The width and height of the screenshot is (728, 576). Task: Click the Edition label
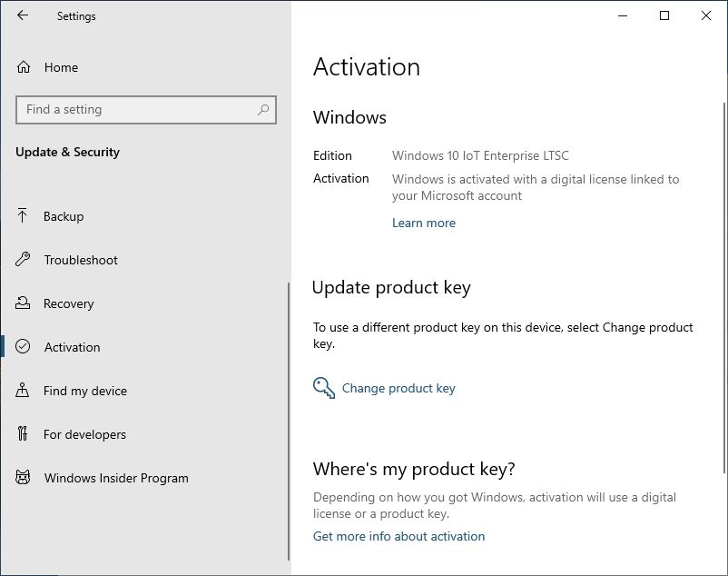coord(332,155)
